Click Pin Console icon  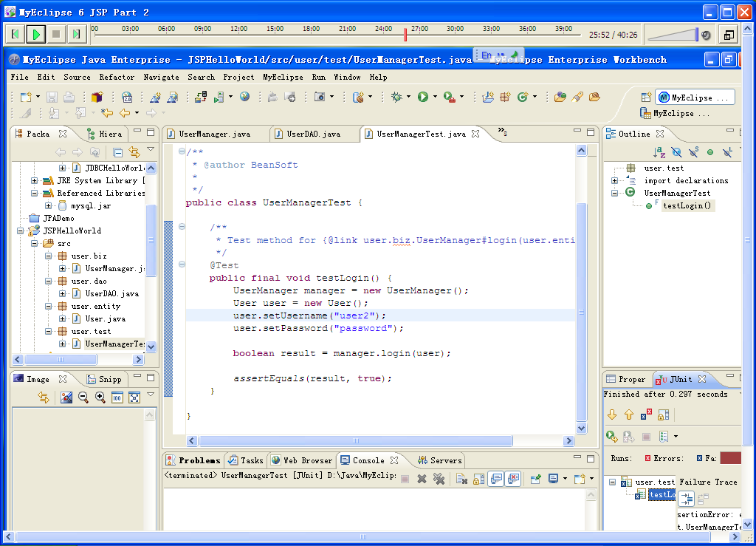pyautogui.click(x=536, y=479)
